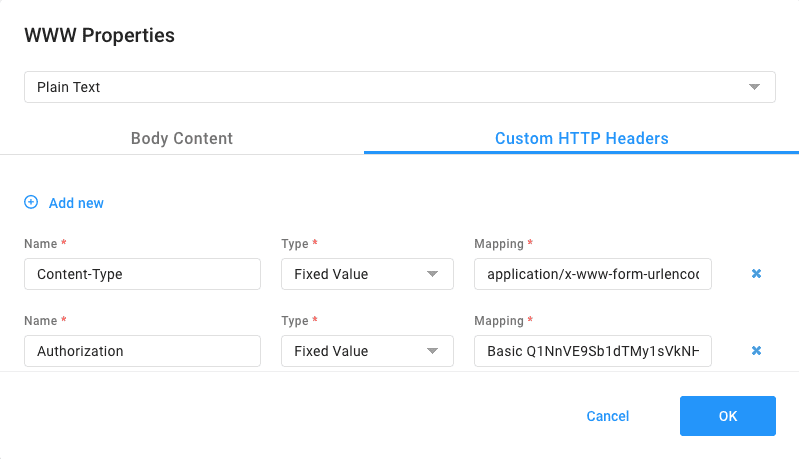
Task: Click the Mapping label above the Basic token field
Action: [x=499, y=321]
